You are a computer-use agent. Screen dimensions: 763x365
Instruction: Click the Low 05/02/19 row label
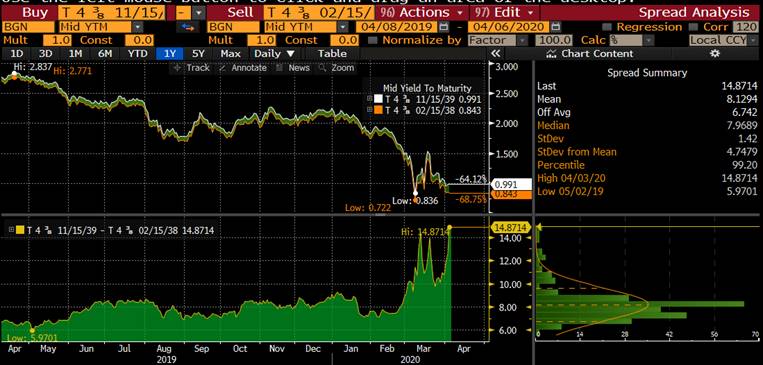(x=570, y=191)
